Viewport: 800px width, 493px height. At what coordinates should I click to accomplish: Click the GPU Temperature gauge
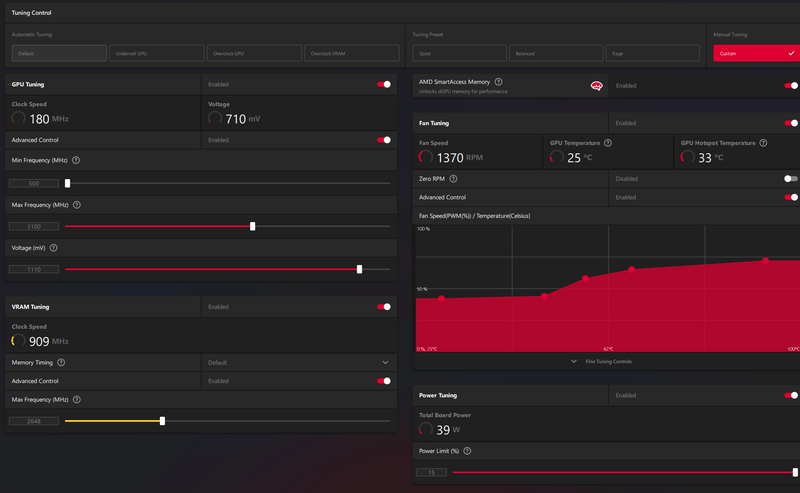coord(557,157)
